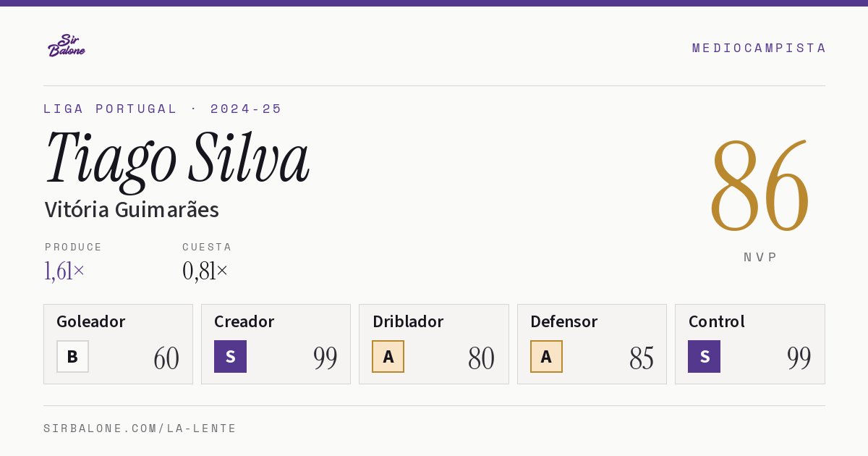The width and height of the screenshot is (868, 456).
Task: Select the A grade badge under Driblador
Action: click(x=388, y=357)
